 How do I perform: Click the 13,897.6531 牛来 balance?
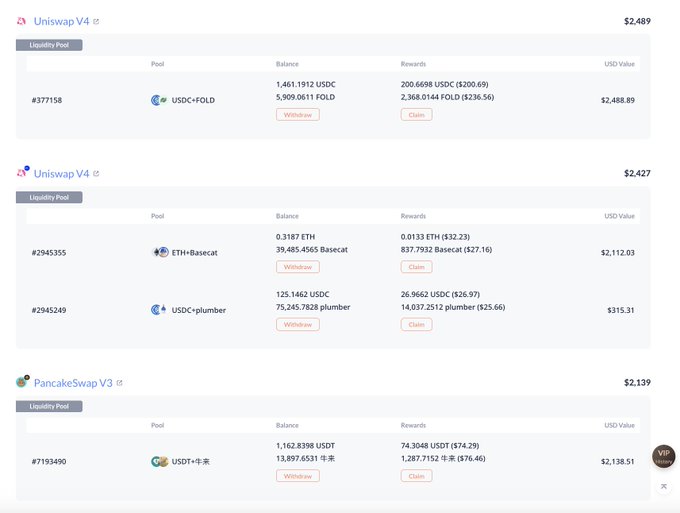tap(305, 458)
